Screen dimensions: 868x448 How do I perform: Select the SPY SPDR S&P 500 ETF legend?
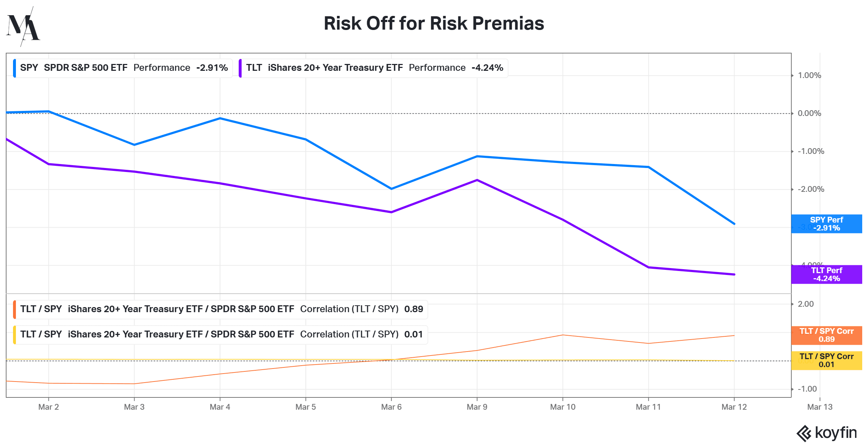point(123,68)
